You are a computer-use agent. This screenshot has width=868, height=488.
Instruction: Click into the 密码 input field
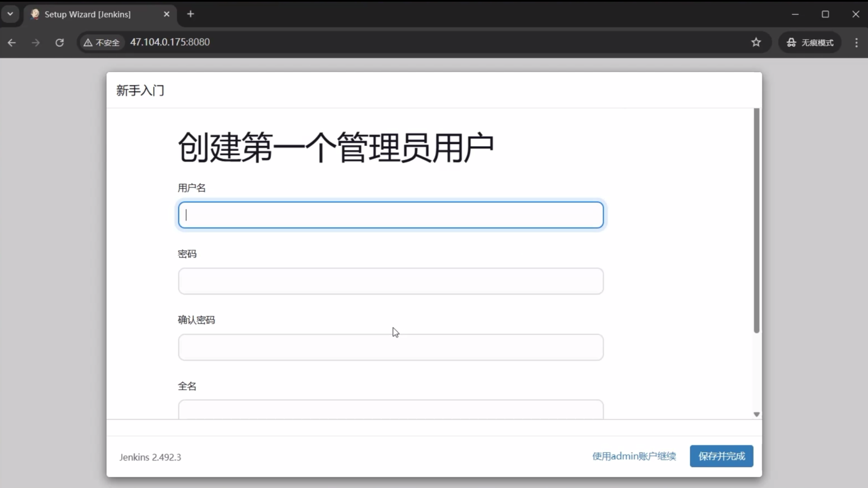coord(391,281)
